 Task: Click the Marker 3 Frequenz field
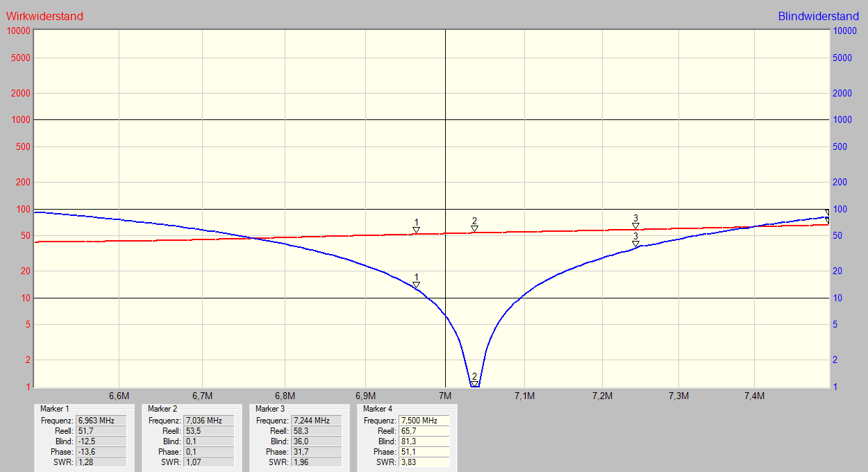coord(317,421)
